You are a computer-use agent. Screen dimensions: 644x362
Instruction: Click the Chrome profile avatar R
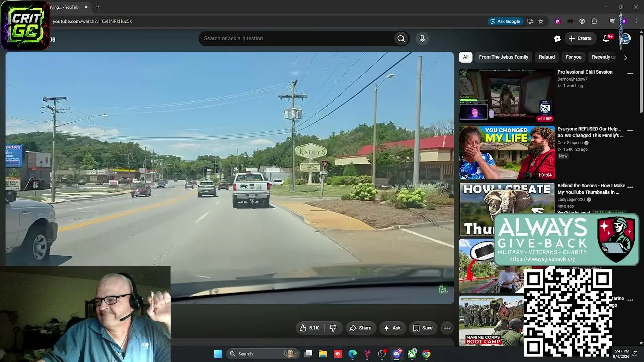[624, 21]
